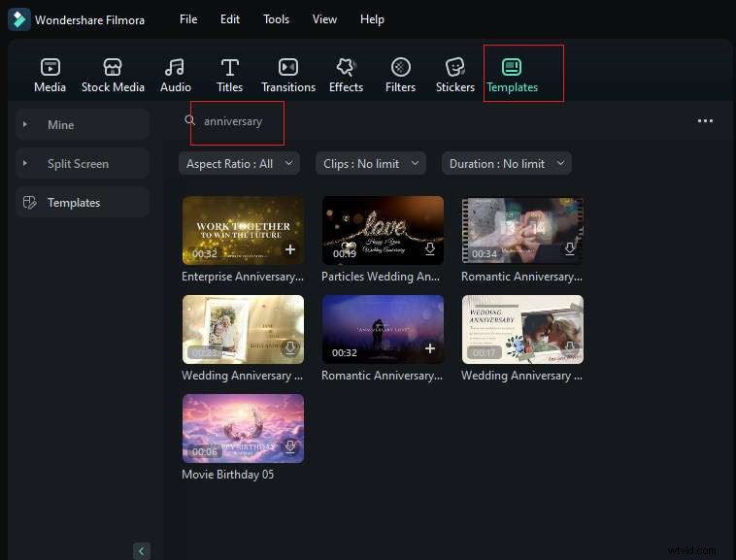Open the Stock Media library
736x560 pixels.
click(113, 75)
